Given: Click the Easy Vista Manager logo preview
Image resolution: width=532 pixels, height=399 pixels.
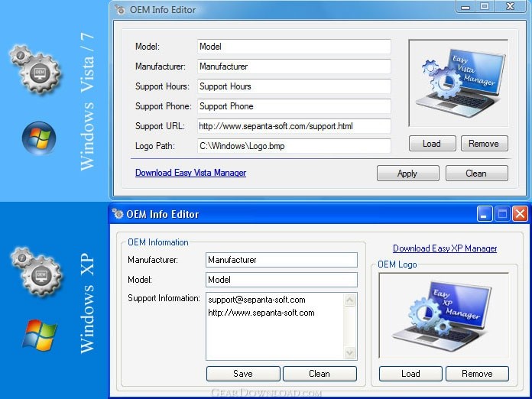Looking at the screenshot, I should pos(459,83).
